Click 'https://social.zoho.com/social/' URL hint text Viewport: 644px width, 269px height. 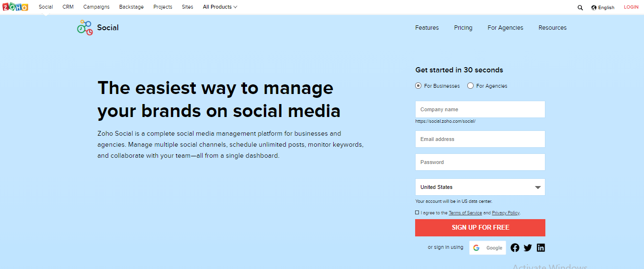[x=445, y=121]
